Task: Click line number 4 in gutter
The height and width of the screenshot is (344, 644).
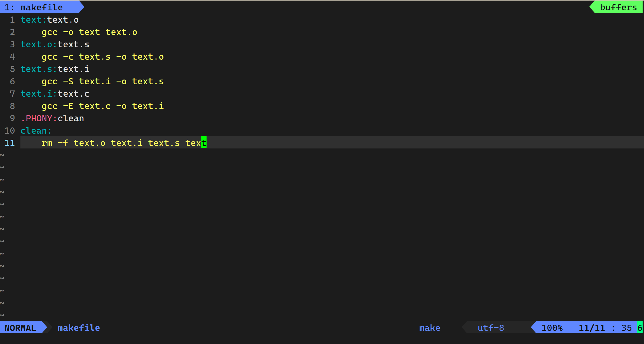Action: click(12, 57)
